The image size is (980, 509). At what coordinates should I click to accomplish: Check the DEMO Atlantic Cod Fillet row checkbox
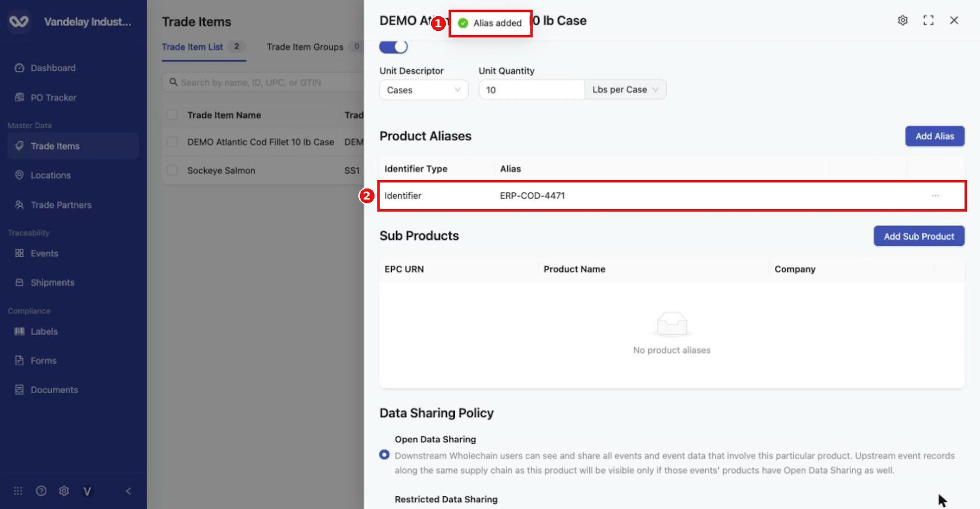[x=172, y=142]
